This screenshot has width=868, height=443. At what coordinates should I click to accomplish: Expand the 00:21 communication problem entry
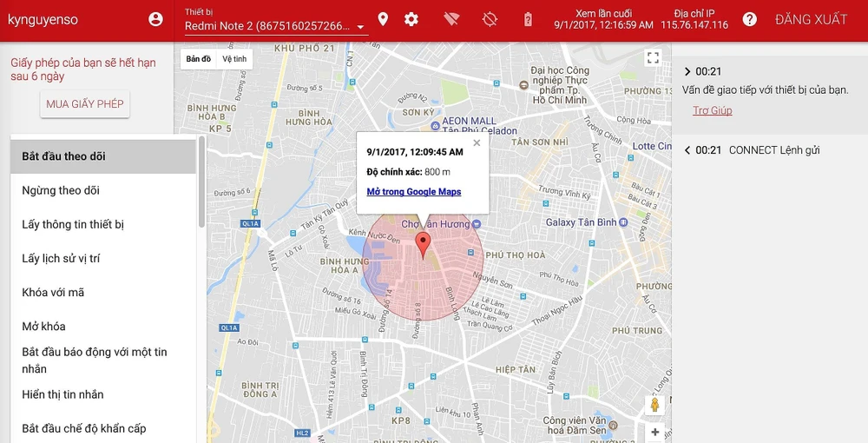(687, 71)
